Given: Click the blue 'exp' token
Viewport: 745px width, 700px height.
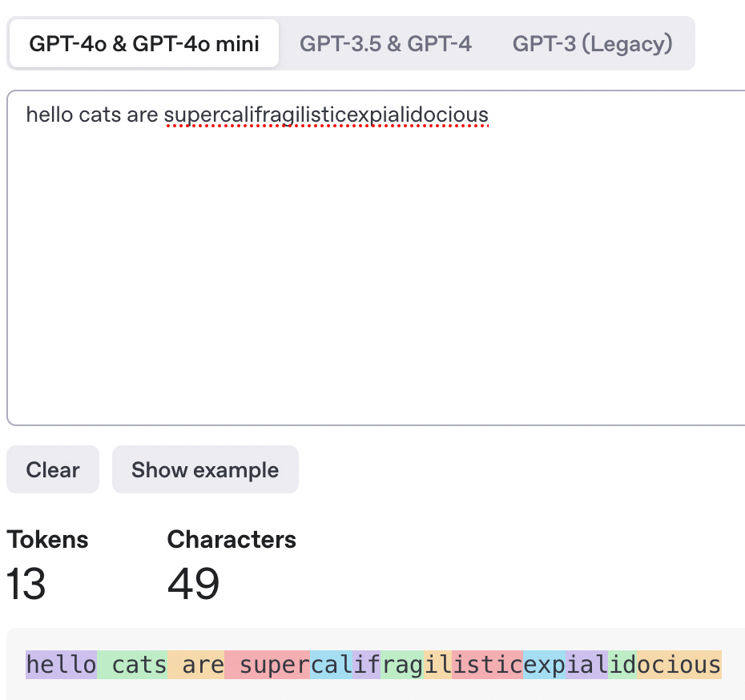Looking at the screenshot, I should coord(545,665).
